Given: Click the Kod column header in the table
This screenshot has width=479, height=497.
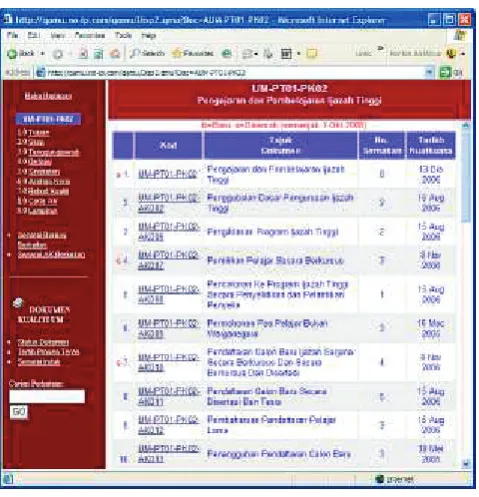Looking at the screenshot, I should click(x=168, y=146).
